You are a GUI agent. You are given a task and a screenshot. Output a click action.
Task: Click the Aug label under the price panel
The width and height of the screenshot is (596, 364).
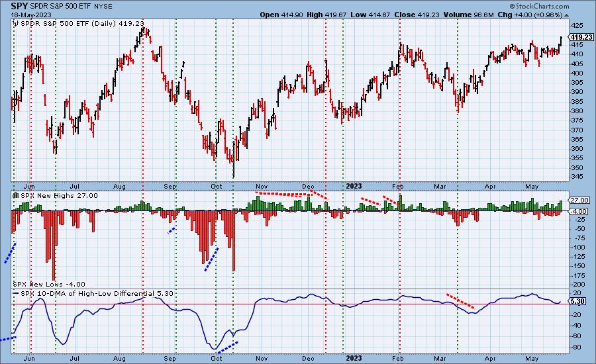point(119,187)
